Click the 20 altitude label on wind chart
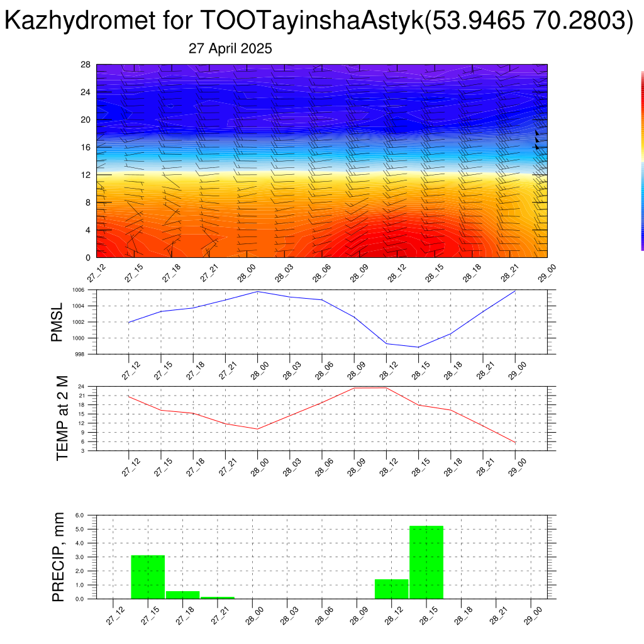The height and width of the screenshot is (644, 644). (x=86, y=119)
